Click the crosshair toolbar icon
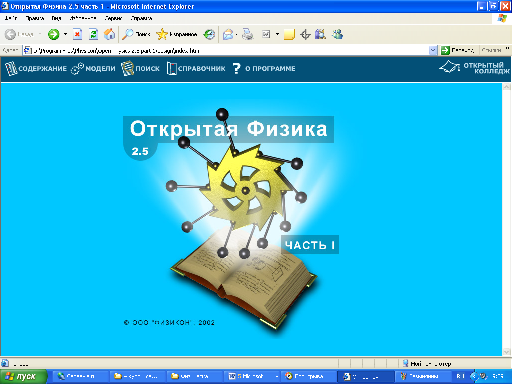The width and height of the screenshot is (512, 384). point(305,34)
